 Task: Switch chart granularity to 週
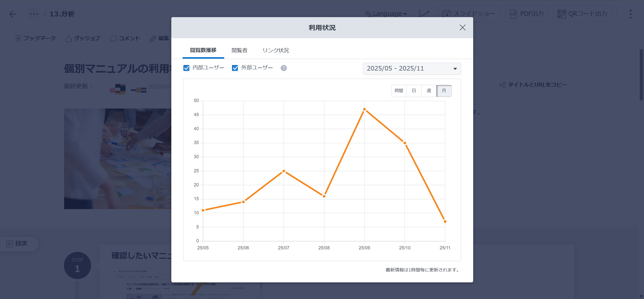click(429, 91)
